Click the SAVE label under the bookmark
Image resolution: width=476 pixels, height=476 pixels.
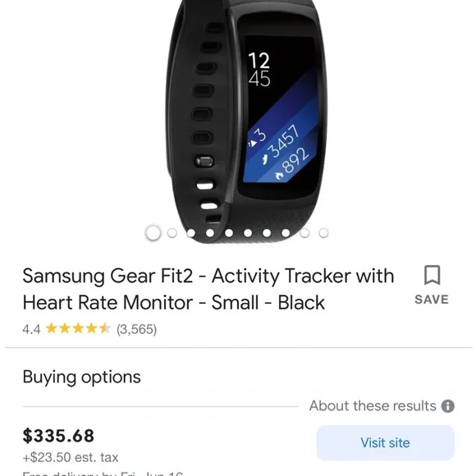click(432, 300)
